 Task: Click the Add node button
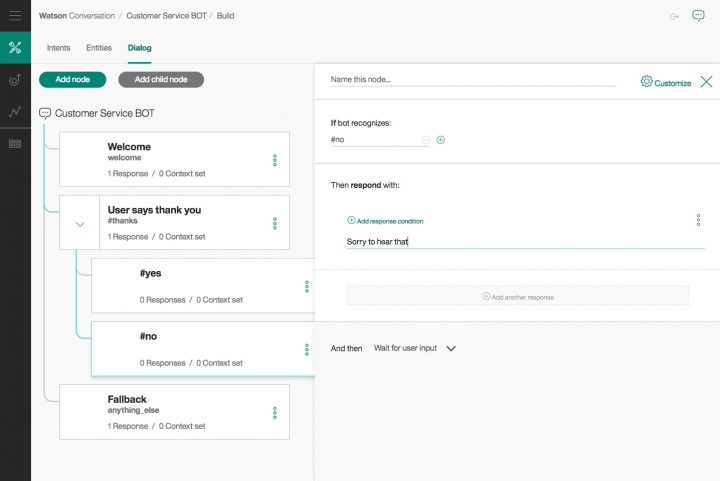pos(72,79)
